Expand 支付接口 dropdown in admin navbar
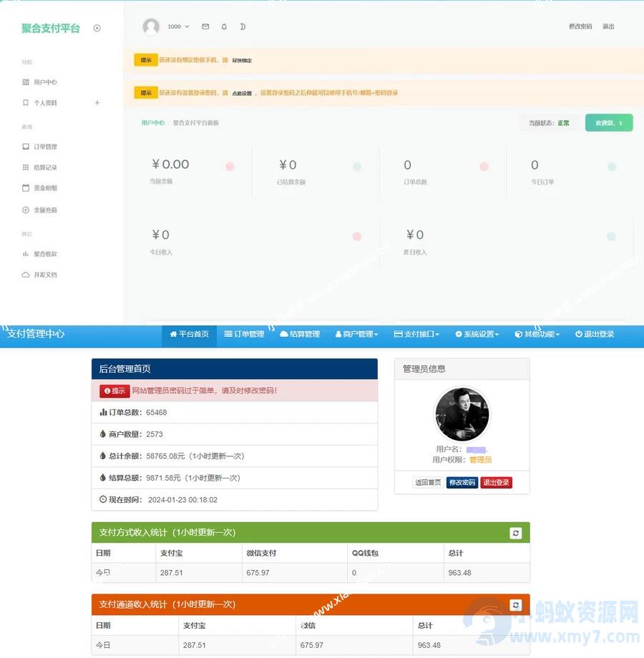The height and width of the screenshot is (658, 644). coord(416,334)
